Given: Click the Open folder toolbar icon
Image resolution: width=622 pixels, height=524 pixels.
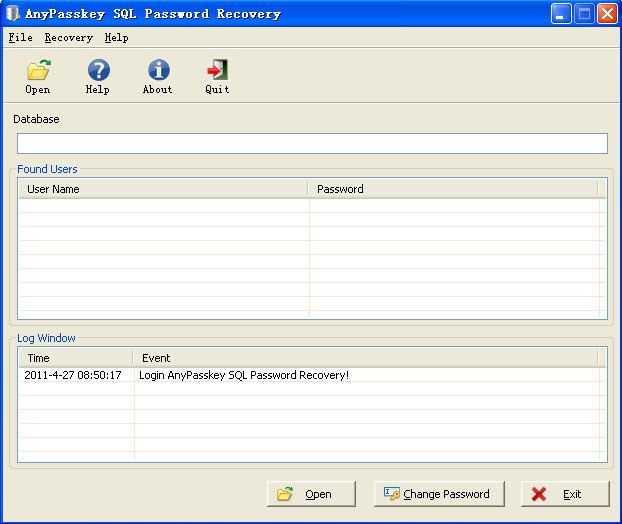Looking at the screenshot, I should pyautogui.click(x=38, y=70).
